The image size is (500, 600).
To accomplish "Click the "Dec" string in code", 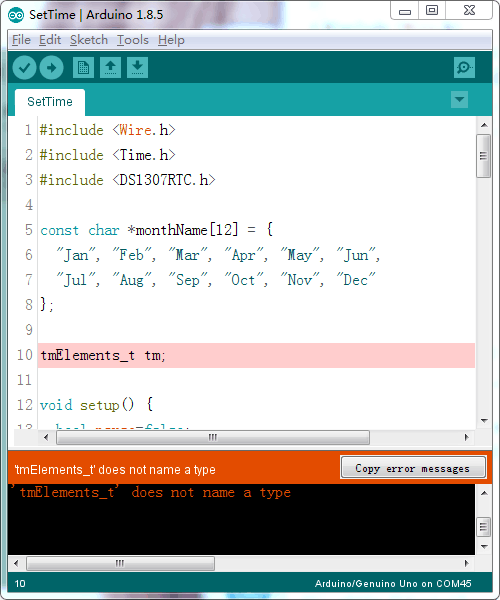I will 355,280.
